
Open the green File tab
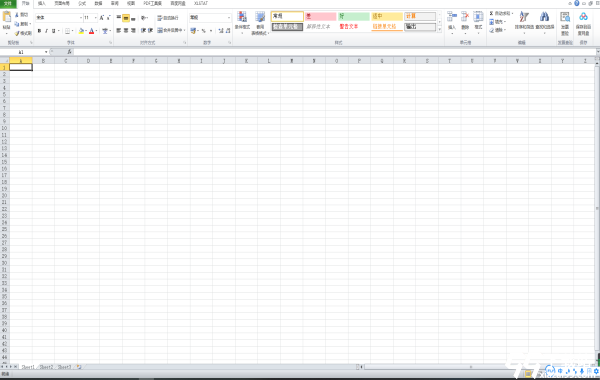[8, 3]
